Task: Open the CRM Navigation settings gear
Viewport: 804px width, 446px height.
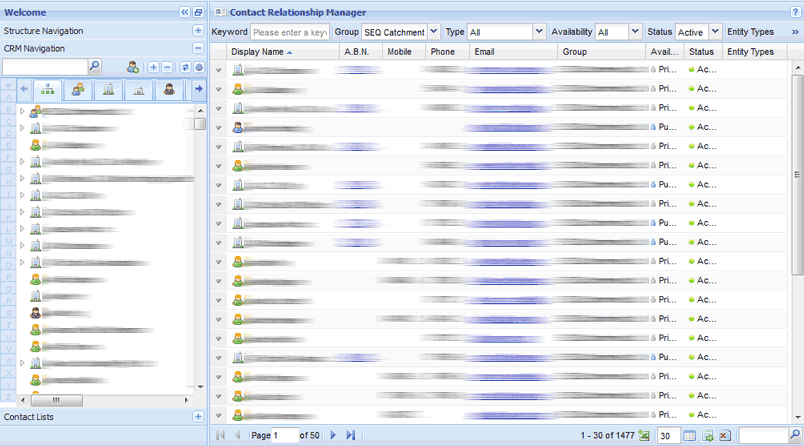Action: coord(198,67)
